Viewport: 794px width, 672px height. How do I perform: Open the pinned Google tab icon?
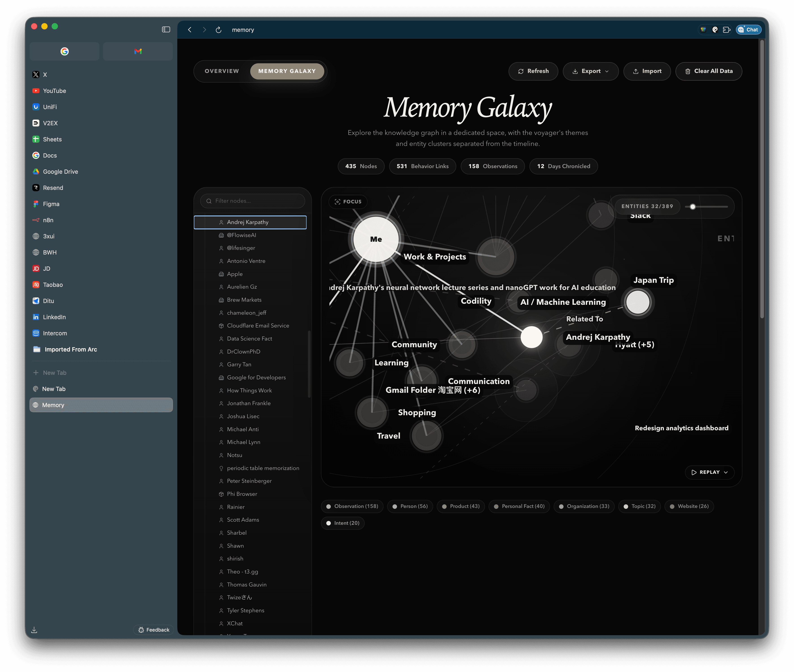click(64, 51)
